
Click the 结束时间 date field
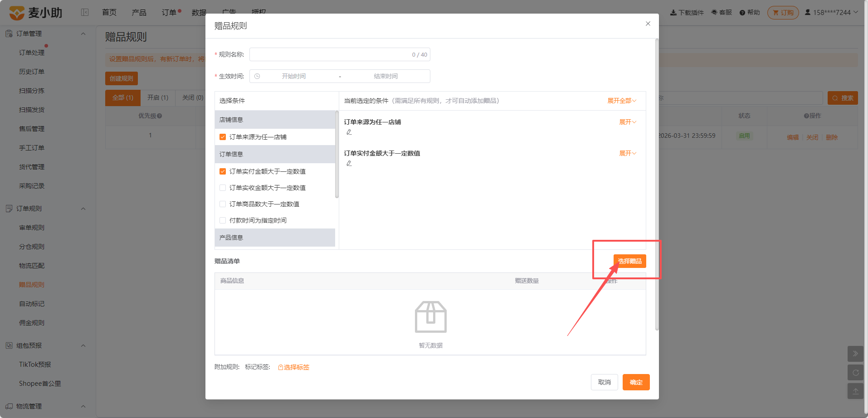386,76
